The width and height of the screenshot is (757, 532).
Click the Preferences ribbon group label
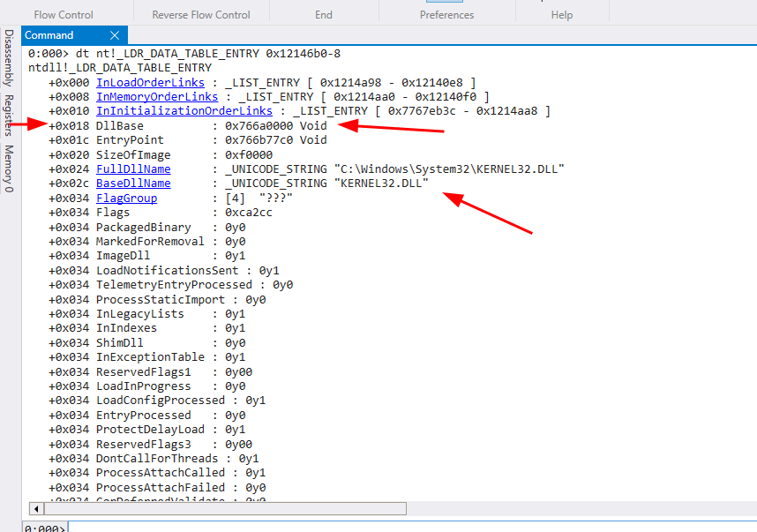click(446, 15)
